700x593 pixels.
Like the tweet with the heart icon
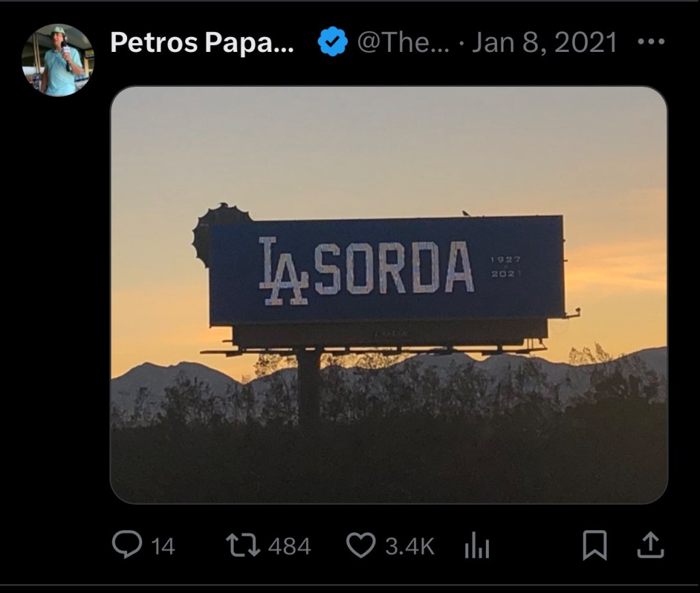(x=361, y=546)
